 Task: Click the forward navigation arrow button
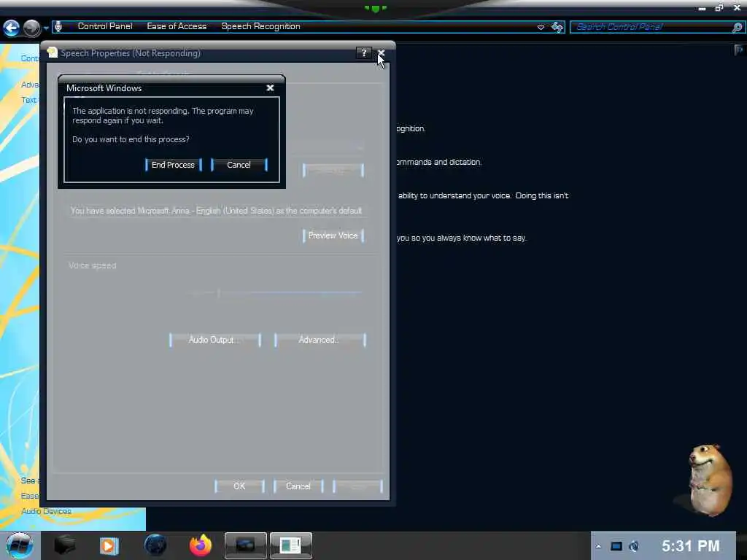32,28
